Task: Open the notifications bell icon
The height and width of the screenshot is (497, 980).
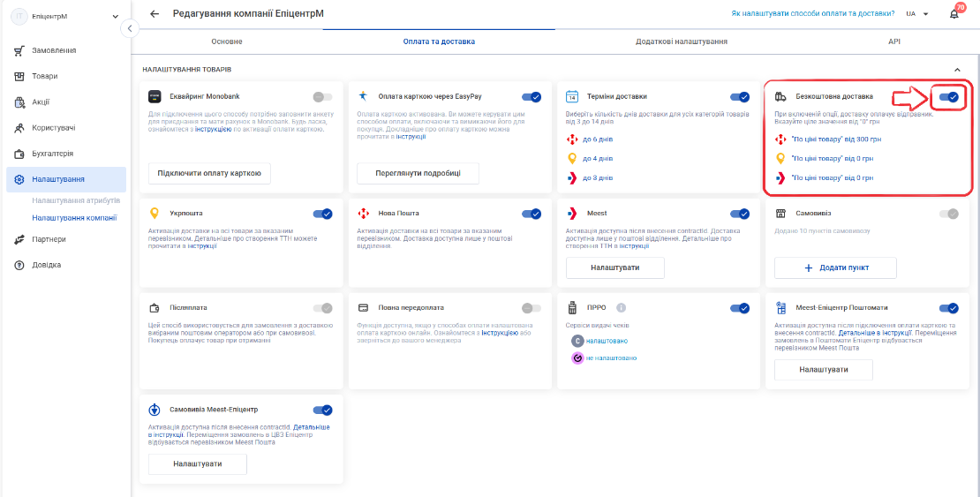Action: 954,14
